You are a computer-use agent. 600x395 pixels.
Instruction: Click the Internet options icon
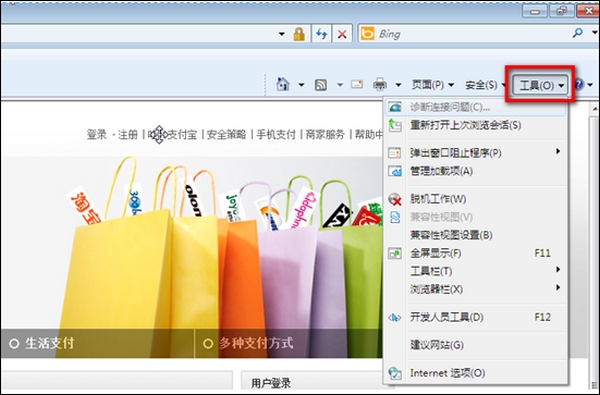[x=395, y=373]
